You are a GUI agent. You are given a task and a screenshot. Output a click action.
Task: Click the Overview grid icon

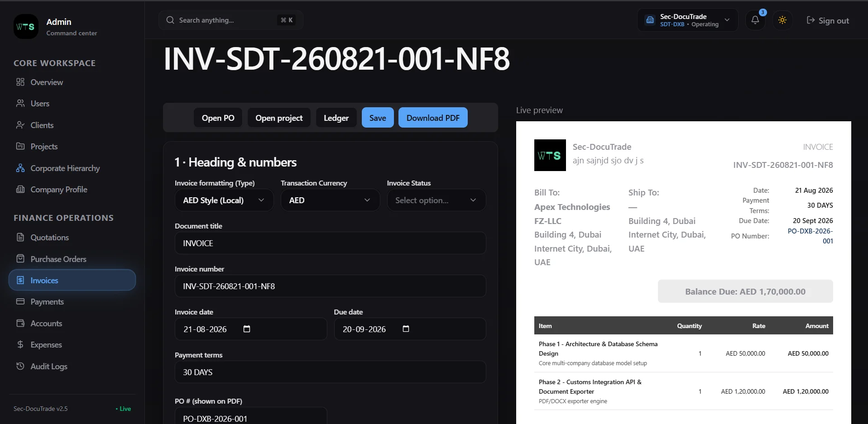(x=20, y=82)
